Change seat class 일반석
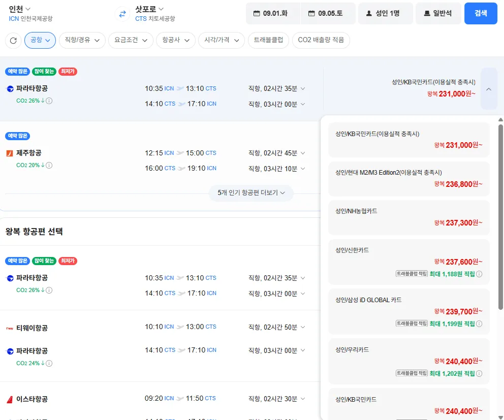Viewport: 504px width, 420px height. pyautogui.click(x=438, y=14)
